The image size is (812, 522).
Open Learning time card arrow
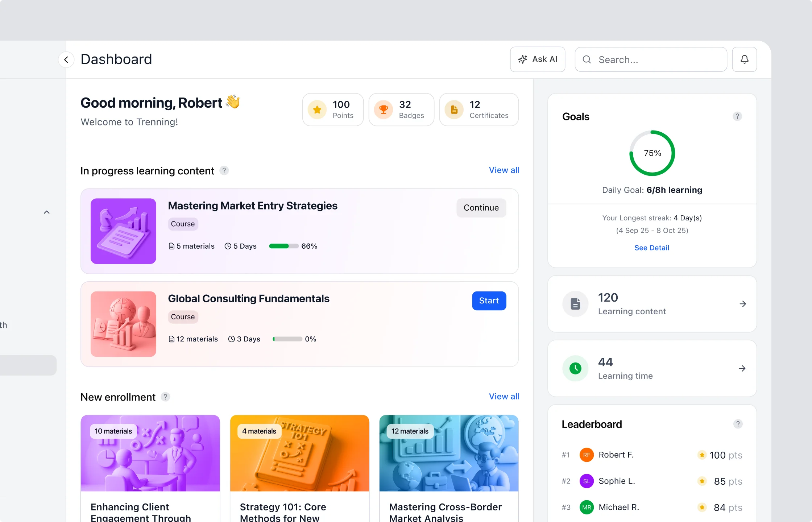(x=742, y=368)
